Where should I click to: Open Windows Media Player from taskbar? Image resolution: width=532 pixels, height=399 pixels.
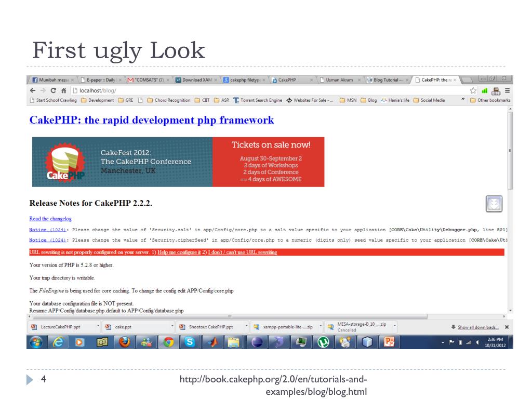(x=79, y=342)
